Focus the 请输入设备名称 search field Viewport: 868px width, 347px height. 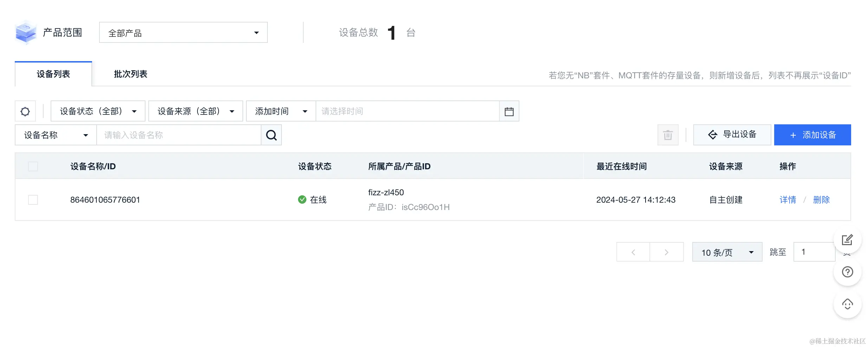click(x=179, y=135)
